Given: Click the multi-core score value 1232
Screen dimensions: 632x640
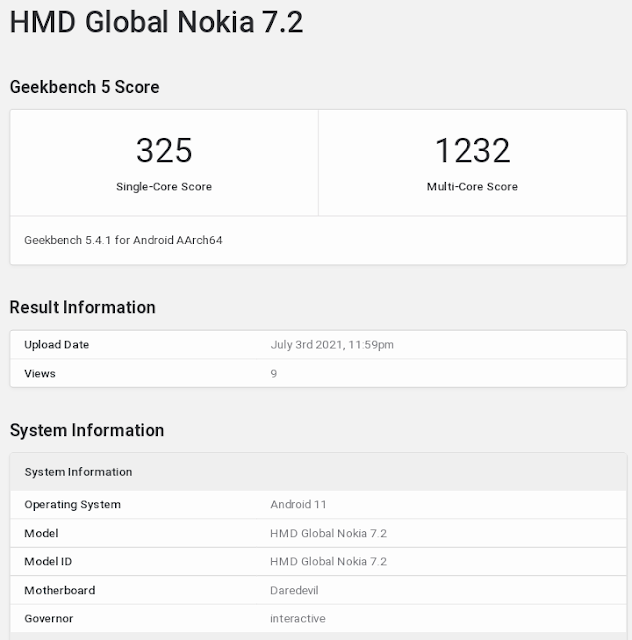Looking at the screenshot, I should coord(472,150).
